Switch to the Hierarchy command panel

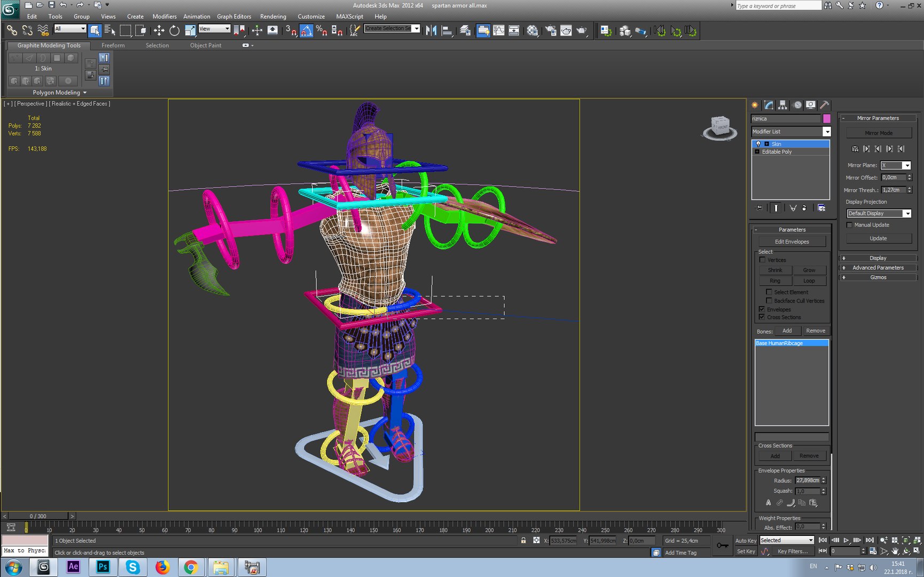[x=782, y=105]
